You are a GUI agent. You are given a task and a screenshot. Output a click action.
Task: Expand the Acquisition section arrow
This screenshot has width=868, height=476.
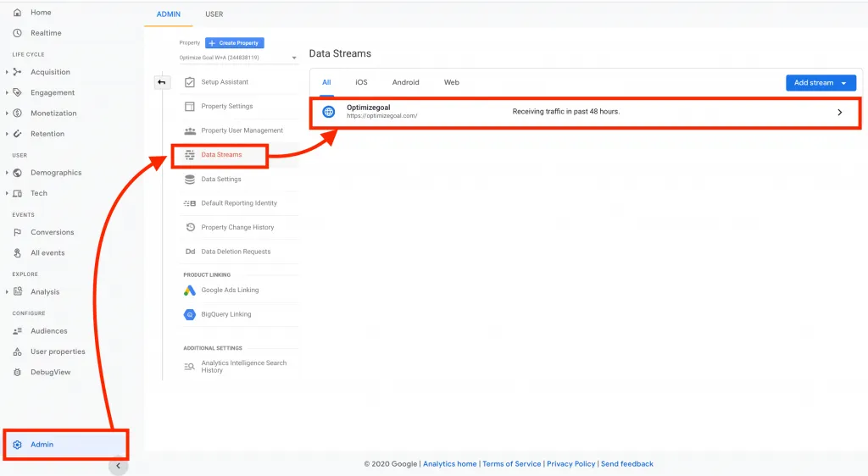(x=7, y=72)
